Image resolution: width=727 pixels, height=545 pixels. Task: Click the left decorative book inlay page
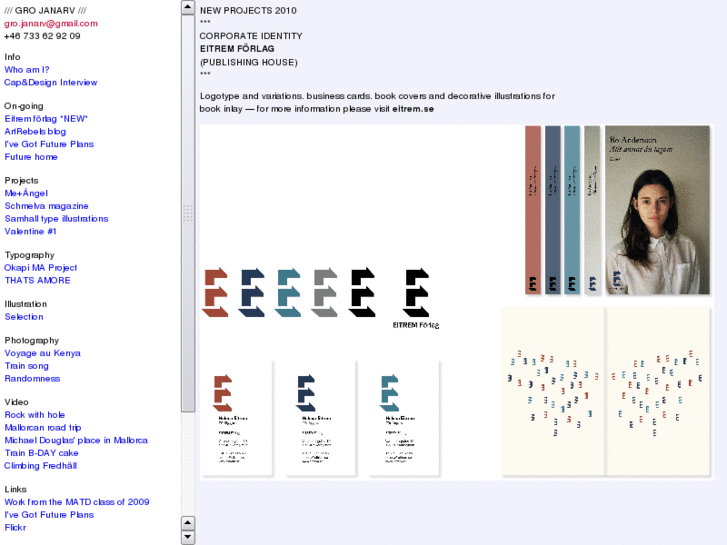pos(553,391)
